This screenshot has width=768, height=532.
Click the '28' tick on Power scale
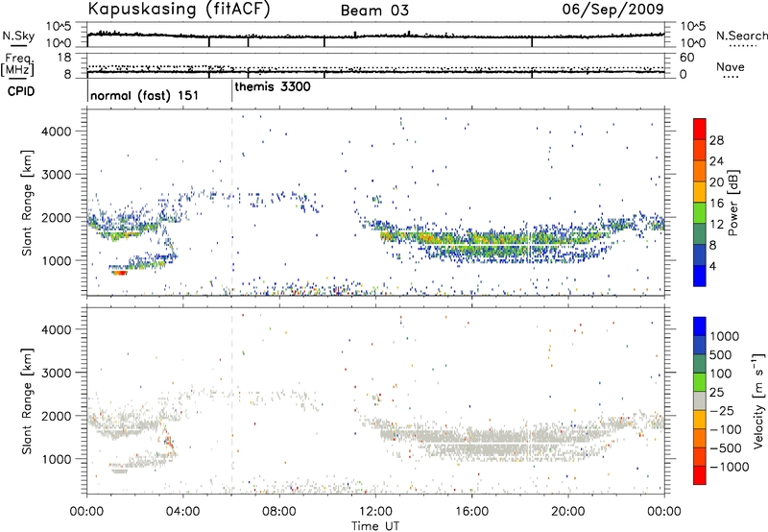tap(716, 140)
